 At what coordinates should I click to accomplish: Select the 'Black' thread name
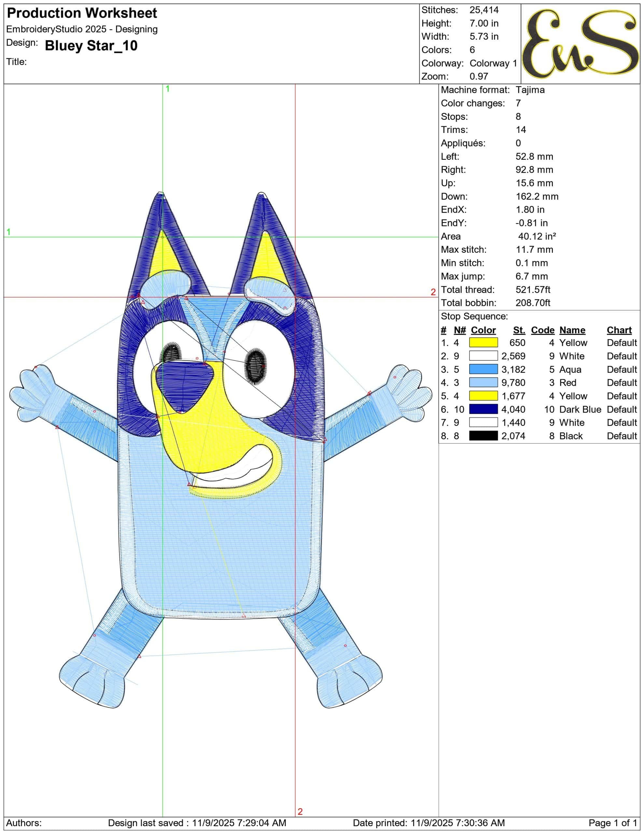click(571, 436)
